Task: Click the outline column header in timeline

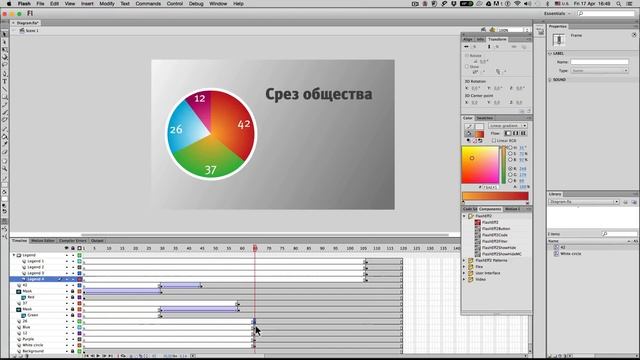Action: click(80, 248)
